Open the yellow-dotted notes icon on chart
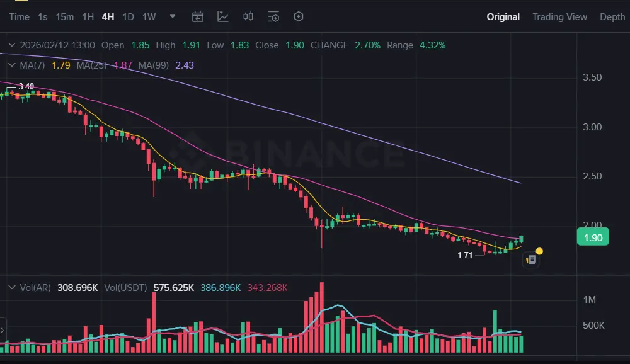The height and width of the screenshot is (364, 630). (532, 260)
